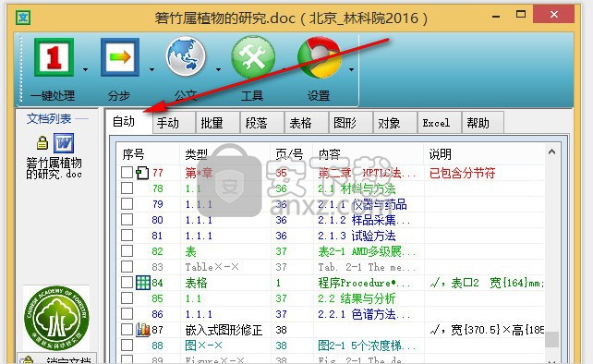This screenshot has height=364, width=593.
Task: Click the 工具 wrench tools icon
Action: (253, 56)
